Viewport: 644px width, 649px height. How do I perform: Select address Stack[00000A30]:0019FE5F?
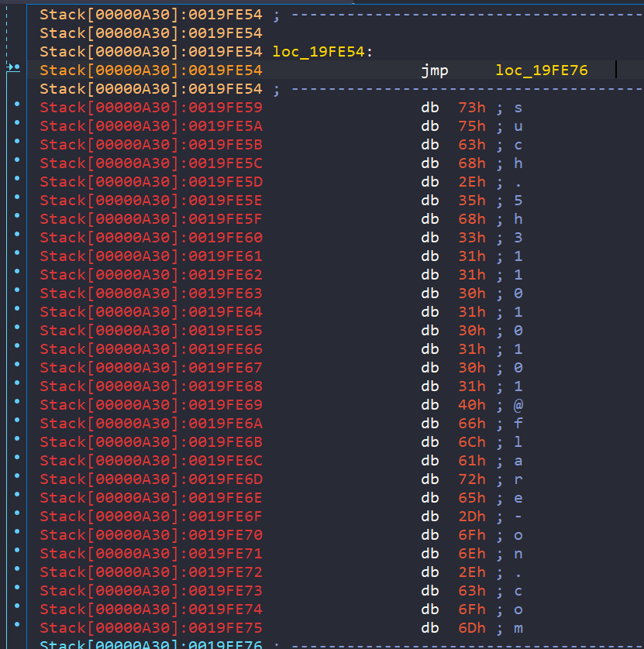click(x=151, y=219)
